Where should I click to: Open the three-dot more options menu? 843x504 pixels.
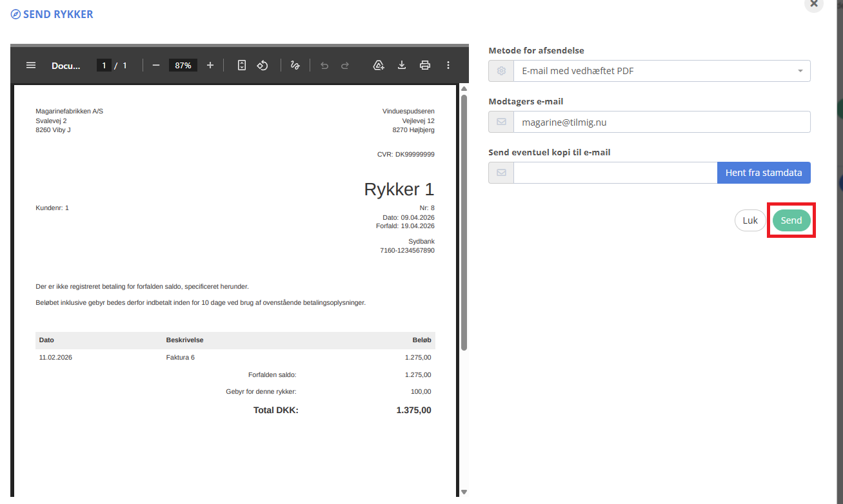448,64
